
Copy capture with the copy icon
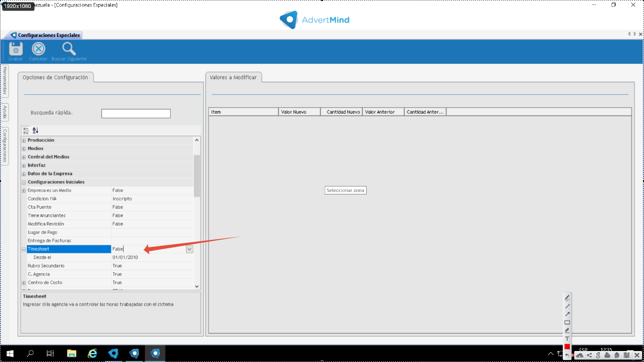point(617,355)
